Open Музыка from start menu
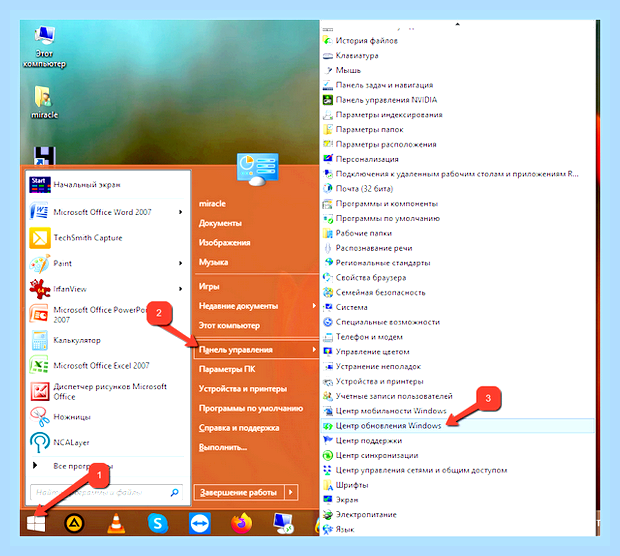Screen dimensions: 620x556 (x=214, y=262)
